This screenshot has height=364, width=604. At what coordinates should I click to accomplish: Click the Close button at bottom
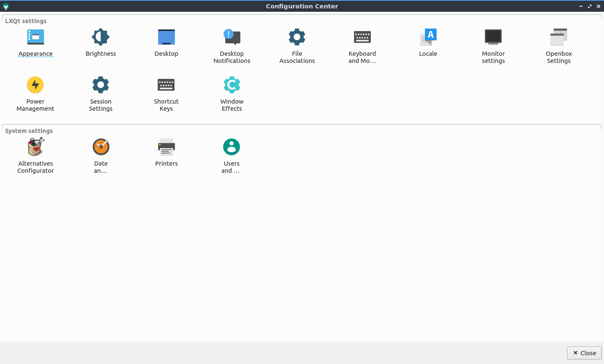pyautogui.click(x=584, y=353)
